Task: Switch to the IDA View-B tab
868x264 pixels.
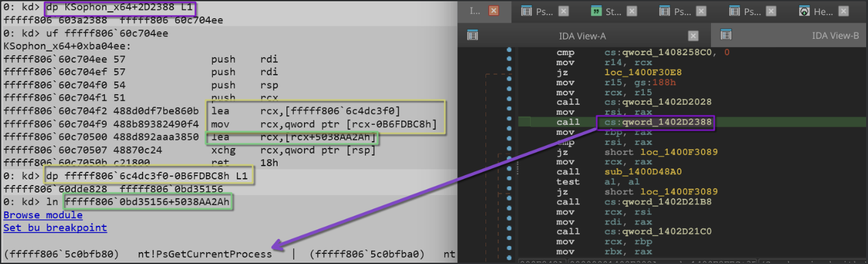Action: (x=835, y=36)
